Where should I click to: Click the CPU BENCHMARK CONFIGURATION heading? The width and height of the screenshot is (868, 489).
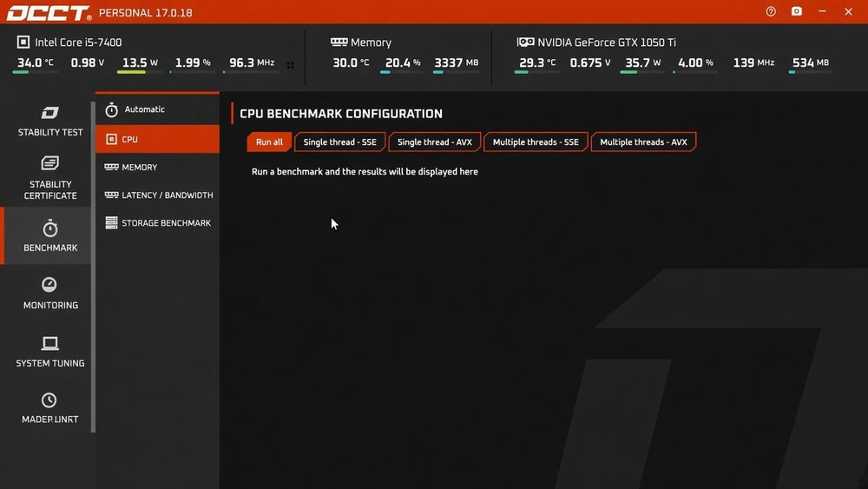[341, 114]
